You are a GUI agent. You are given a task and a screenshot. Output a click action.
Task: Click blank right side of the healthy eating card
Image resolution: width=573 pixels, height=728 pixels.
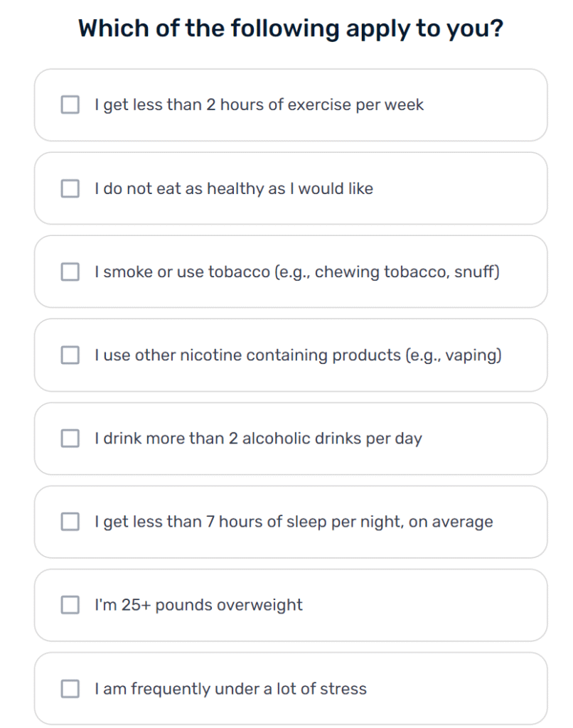(460, 188)
